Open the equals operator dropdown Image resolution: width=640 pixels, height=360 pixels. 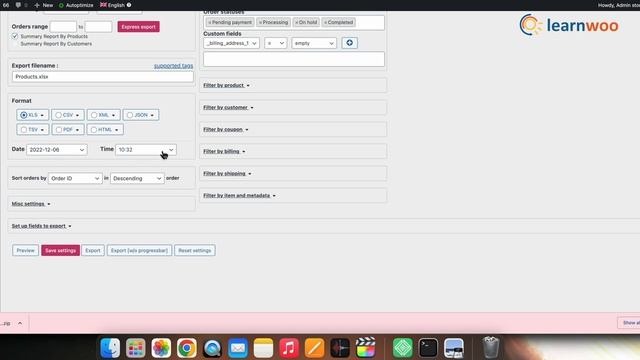[276, 43]
